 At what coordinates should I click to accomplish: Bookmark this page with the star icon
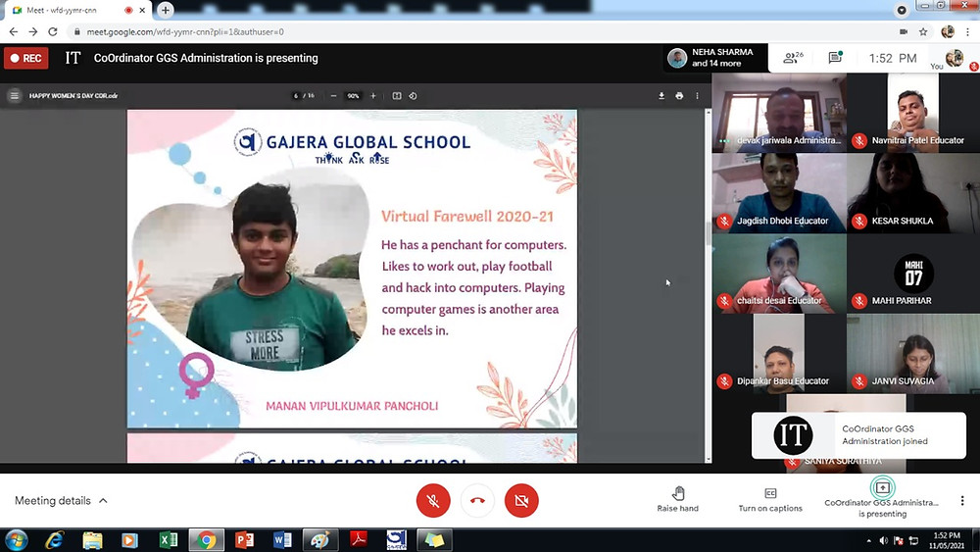(923, 31)
